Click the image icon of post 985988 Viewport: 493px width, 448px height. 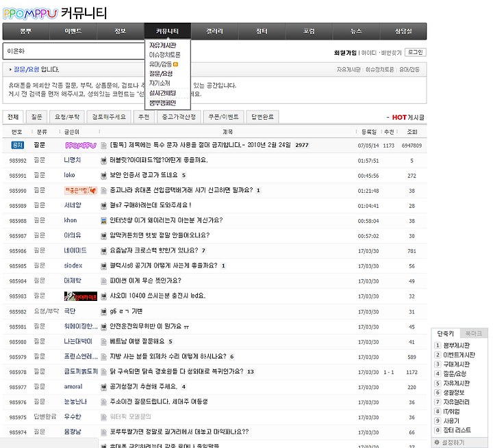[x=103, y=221]
